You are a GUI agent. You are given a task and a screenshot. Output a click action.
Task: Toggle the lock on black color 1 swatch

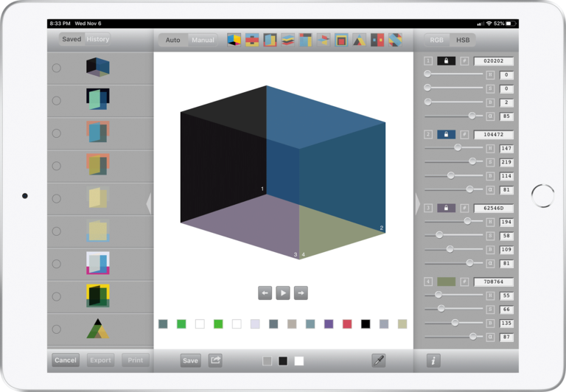[x=446, y=61]
